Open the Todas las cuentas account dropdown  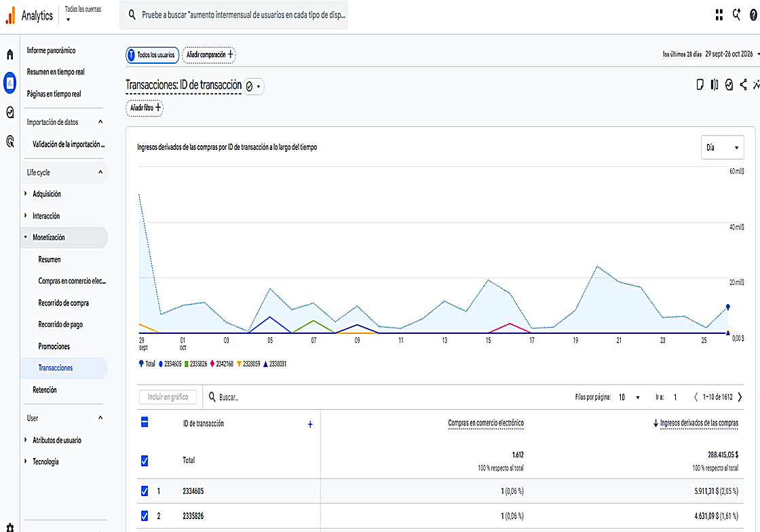[x=83, y=14]
